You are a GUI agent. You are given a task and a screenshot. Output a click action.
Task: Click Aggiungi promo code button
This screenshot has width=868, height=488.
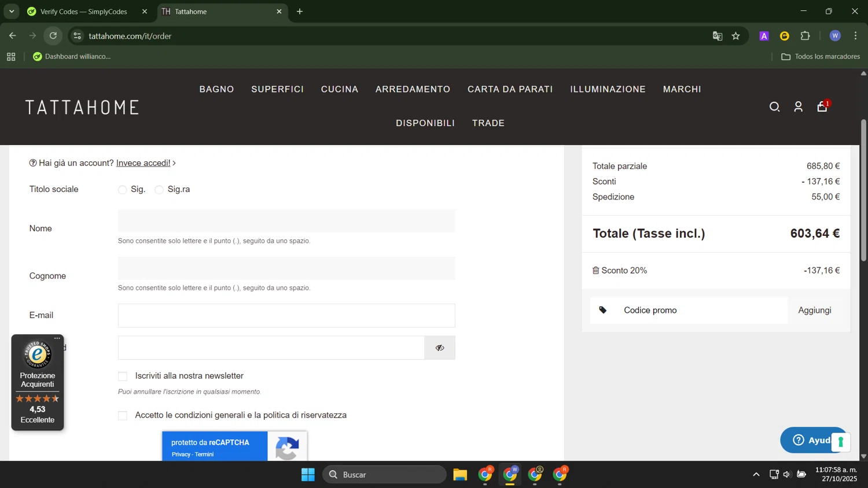point(815,310)
